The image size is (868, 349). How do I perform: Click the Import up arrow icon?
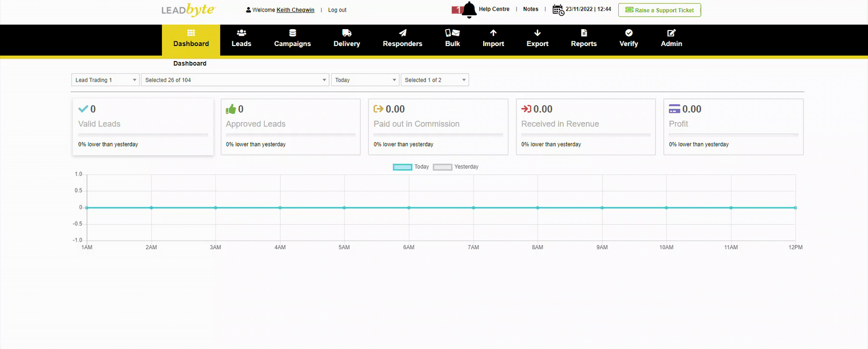(493, 33)
